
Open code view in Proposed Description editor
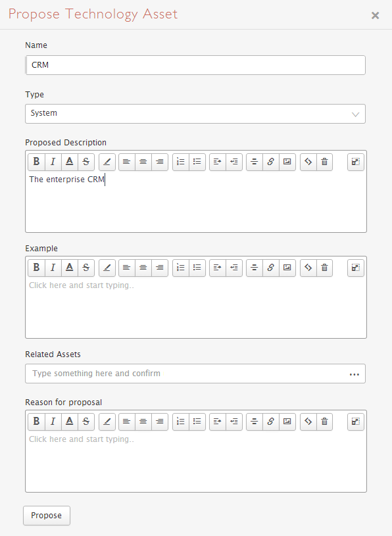(x=308, y=162)
